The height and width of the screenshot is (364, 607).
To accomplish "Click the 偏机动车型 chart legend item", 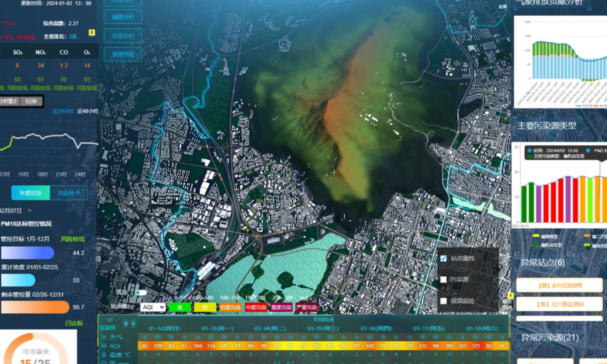I will click(x=547, y=245).
